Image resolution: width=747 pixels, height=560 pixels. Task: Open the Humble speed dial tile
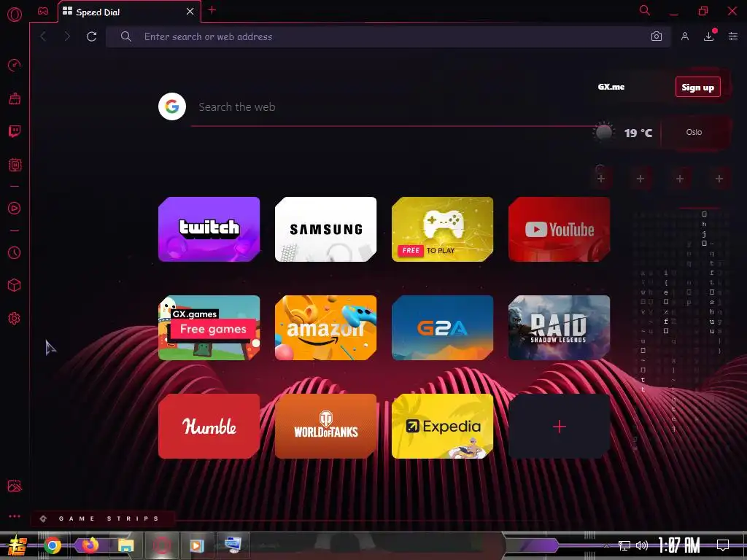(x=209, y=426)
